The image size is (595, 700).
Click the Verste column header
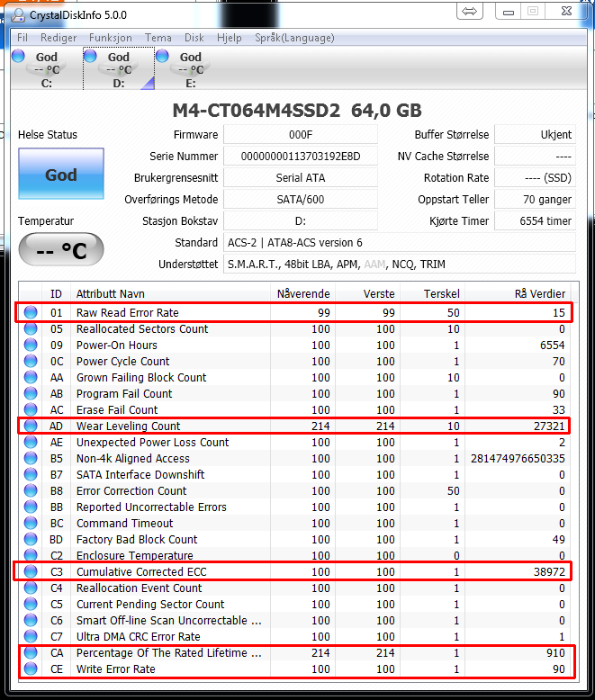click(x=367, y=293)
